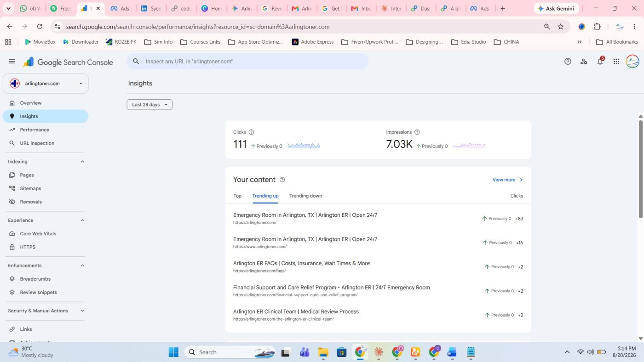
Task: Open Arlington ER Clinical Team row
Action: click(x=378, y=315)
